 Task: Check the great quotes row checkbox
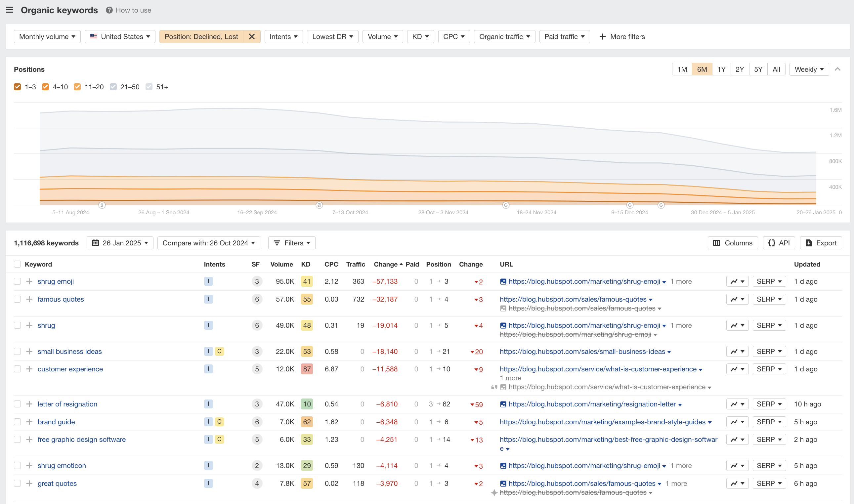pos(17,483)
